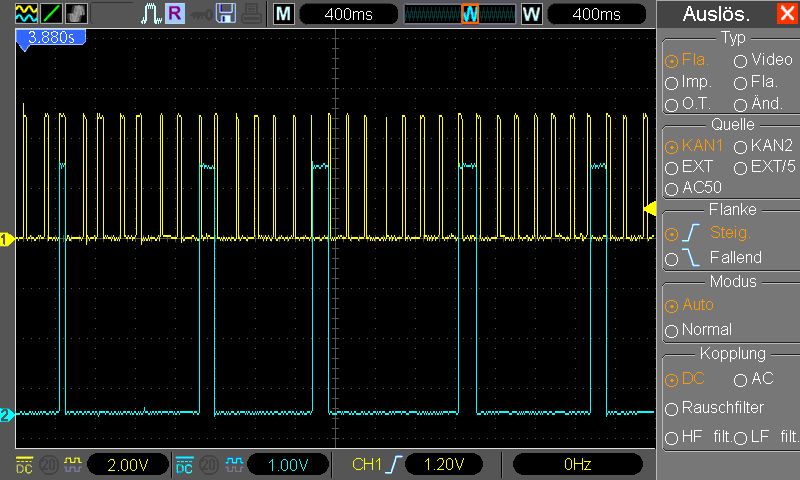Click the cyan CH2 ground marker
Screen dimensions: 800x480
[x=5, y=415]
